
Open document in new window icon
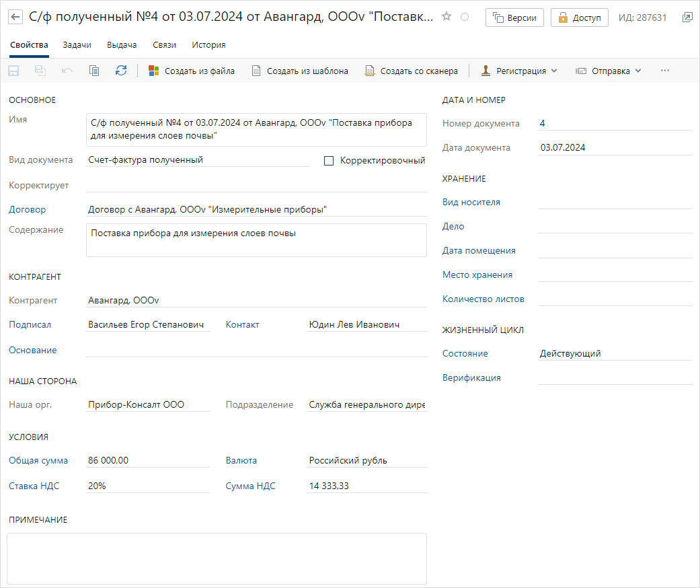[x=687, y=17]
